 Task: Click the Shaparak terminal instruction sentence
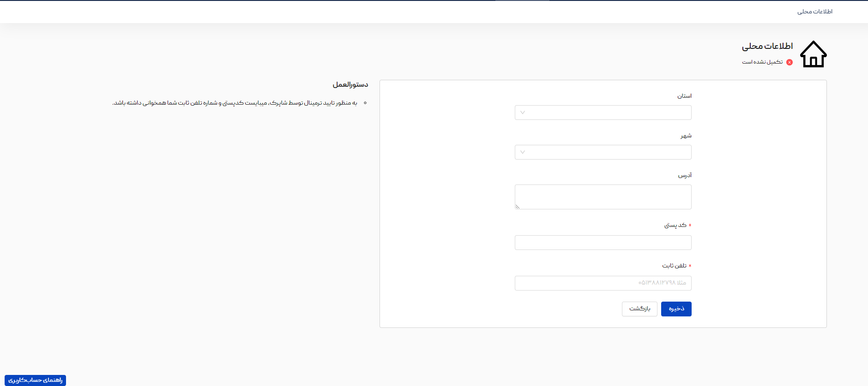pyautogui.click(x=235, y=103)
